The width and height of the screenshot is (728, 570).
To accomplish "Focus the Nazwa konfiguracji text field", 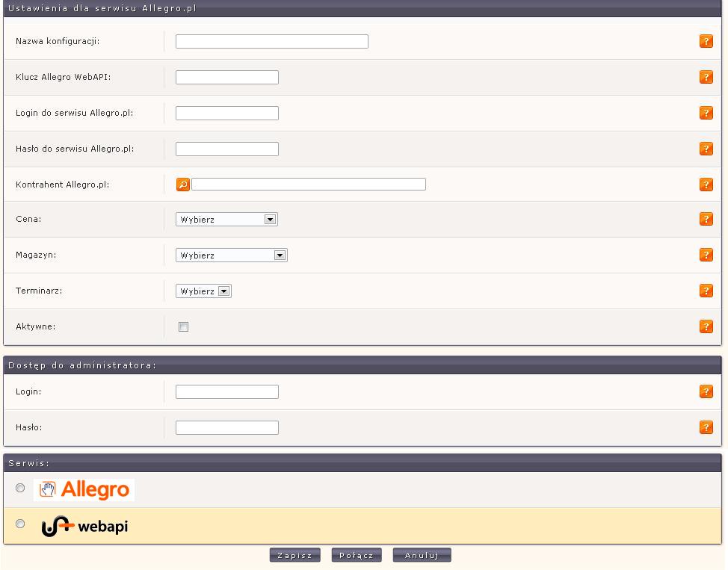I will [271, 42].
